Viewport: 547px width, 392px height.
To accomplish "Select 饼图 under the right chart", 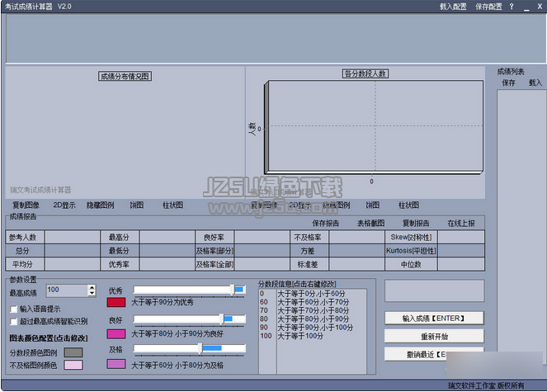I will click(x=372, y=205).
